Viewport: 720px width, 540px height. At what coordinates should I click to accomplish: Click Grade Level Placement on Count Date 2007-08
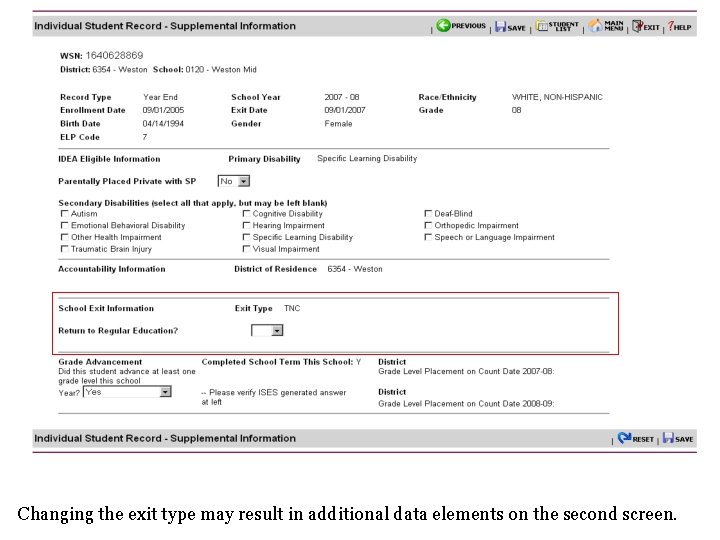[x=466, y=371]
